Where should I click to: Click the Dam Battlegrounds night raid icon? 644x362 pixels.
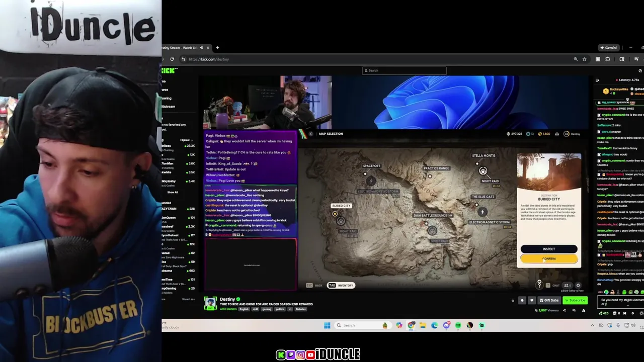click(x=432, y=231)
